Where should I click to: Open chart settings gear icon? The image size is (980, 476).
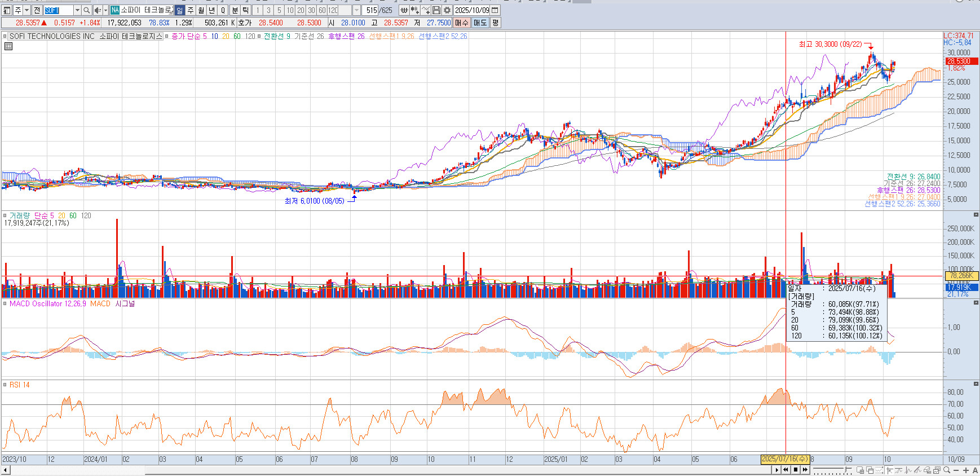click(x=447, y=10)
